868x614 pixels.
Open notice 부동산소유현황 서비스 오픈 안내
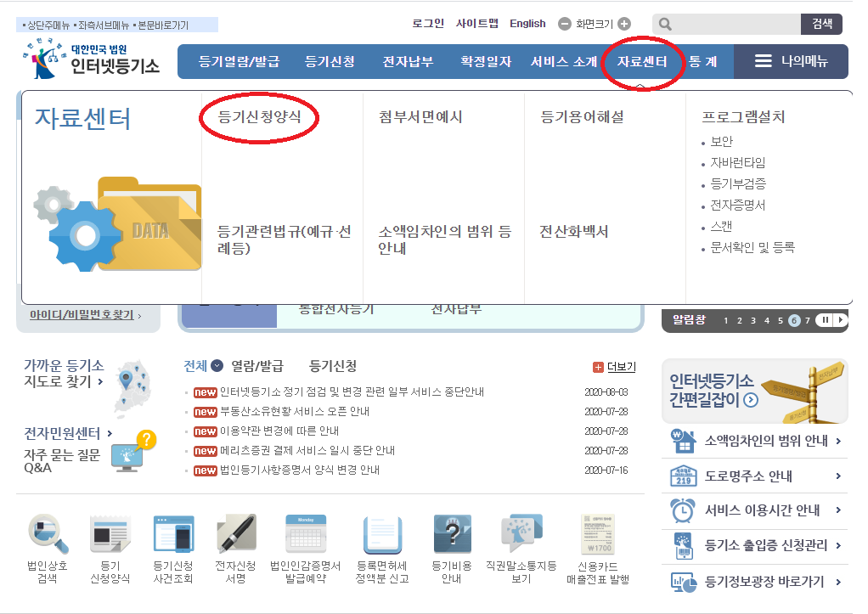click(x=295, y=411)
